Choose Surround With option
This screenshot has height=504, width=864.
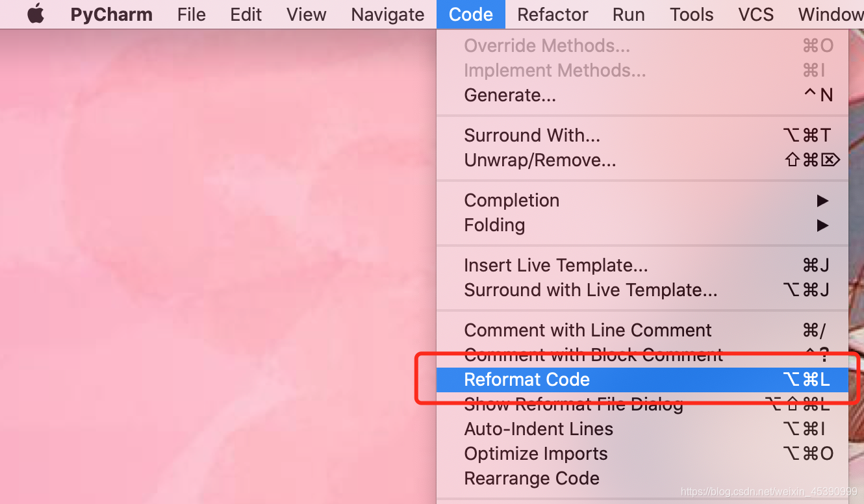click(532, 135)
